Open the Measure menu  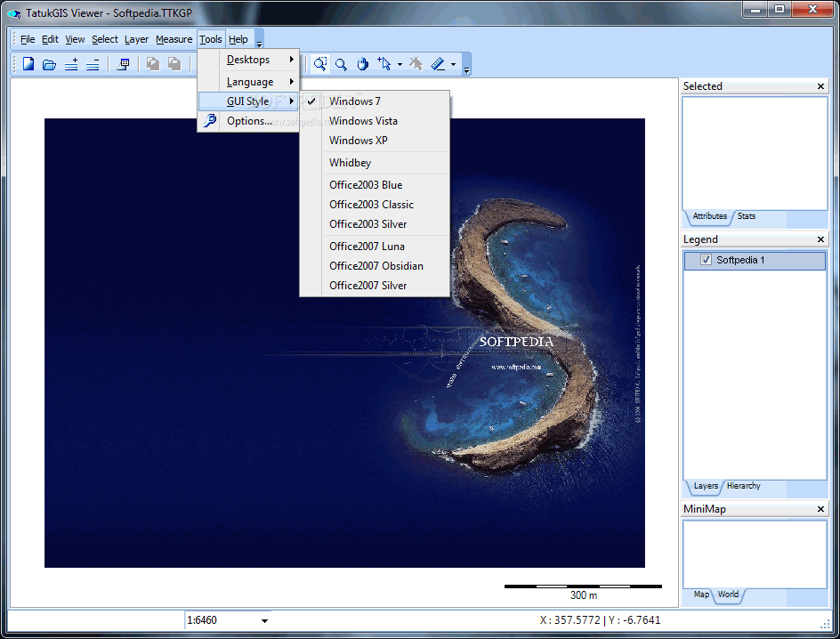tap(174, 39)
